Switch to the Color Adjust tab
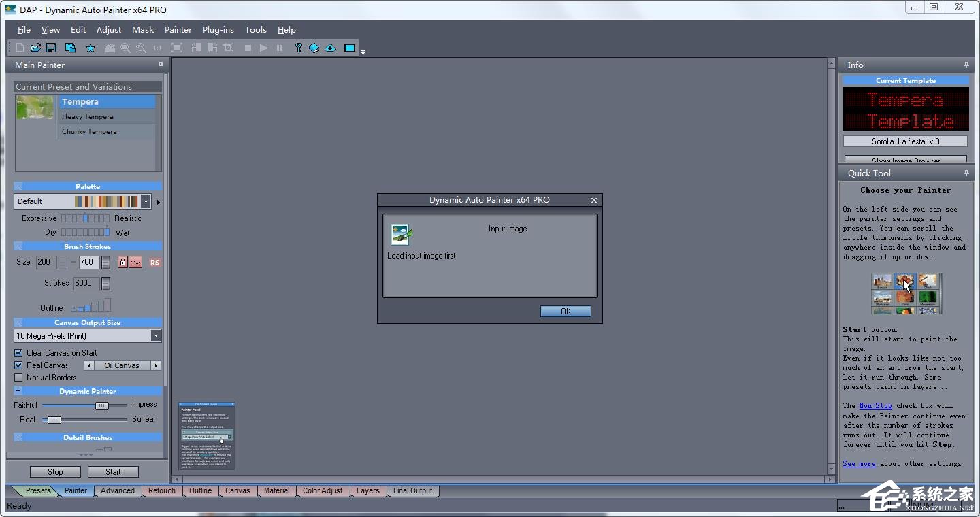This screenshot has width=980, height=517. [323, 490]
